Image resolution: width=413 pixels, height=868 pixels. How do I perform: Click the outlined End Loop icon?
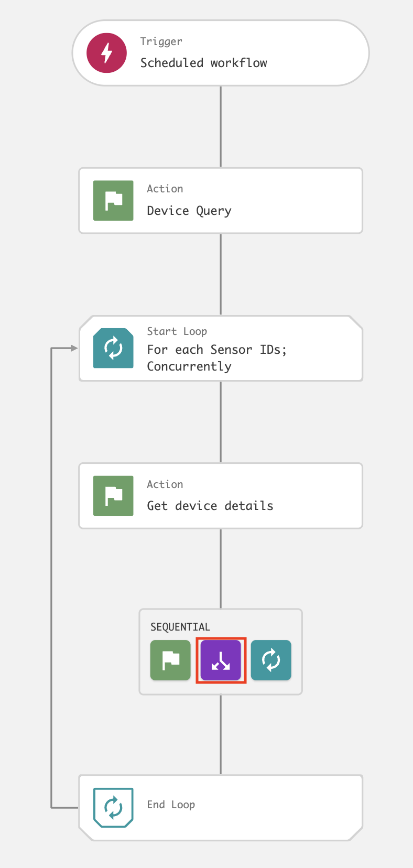[113, 808]
